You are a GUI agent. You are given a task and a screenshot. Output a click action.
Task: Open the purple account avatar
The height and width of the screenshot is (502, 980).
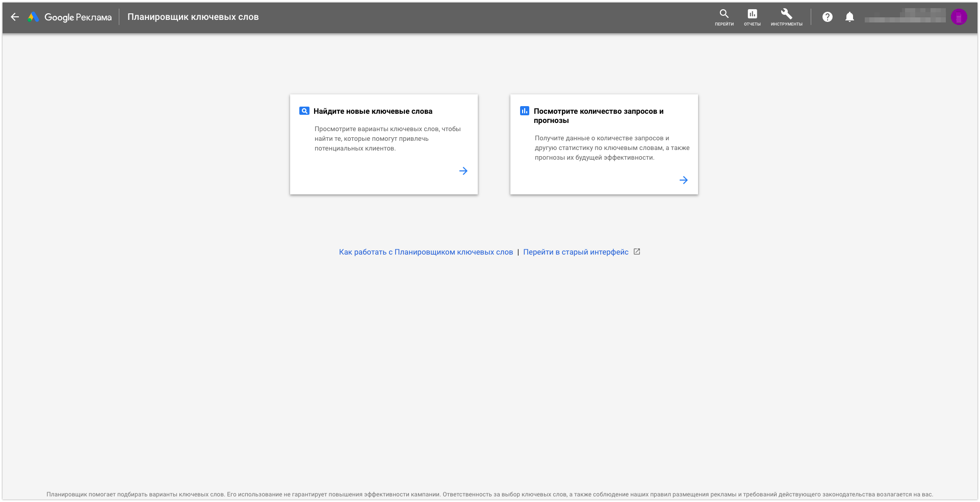tap(959, 17)
